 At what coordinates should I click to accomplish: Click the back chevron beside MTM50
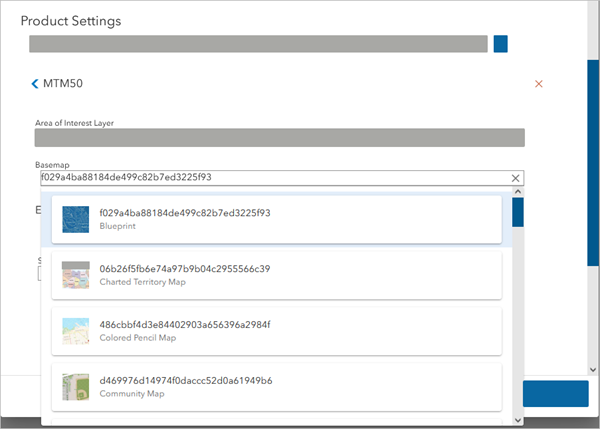tap(35, 84)
